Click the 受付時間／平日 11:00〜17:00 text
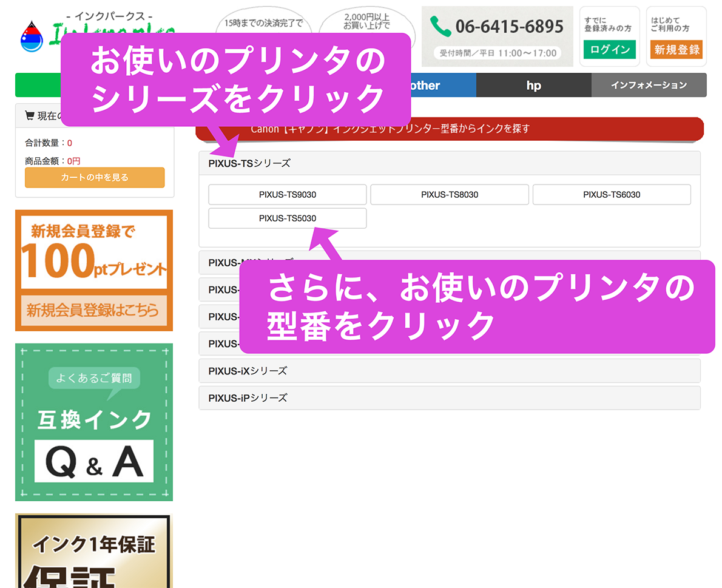The height and width of the screenshot is (588, 722). 498,53
